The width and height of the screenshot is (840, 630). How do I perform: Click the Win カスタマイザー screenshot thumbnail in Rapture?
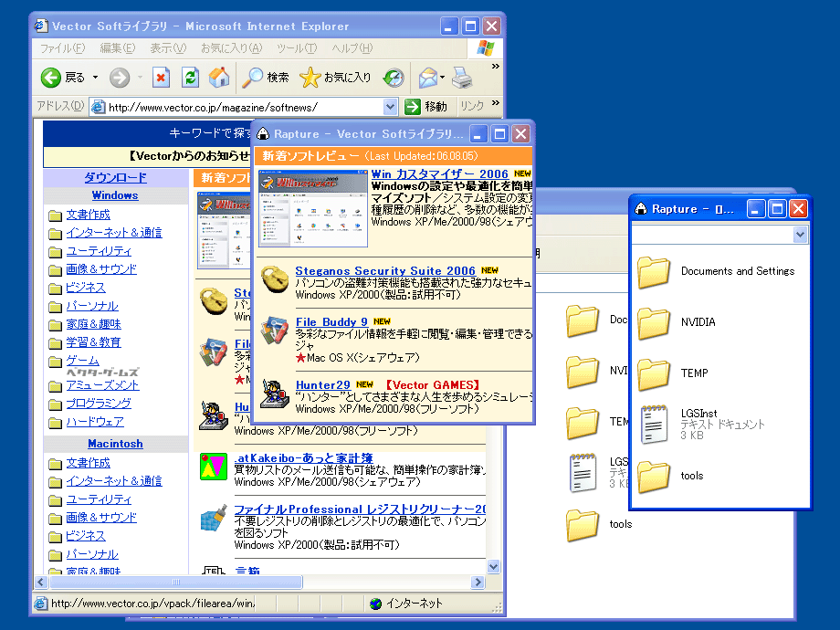(313, 208)
